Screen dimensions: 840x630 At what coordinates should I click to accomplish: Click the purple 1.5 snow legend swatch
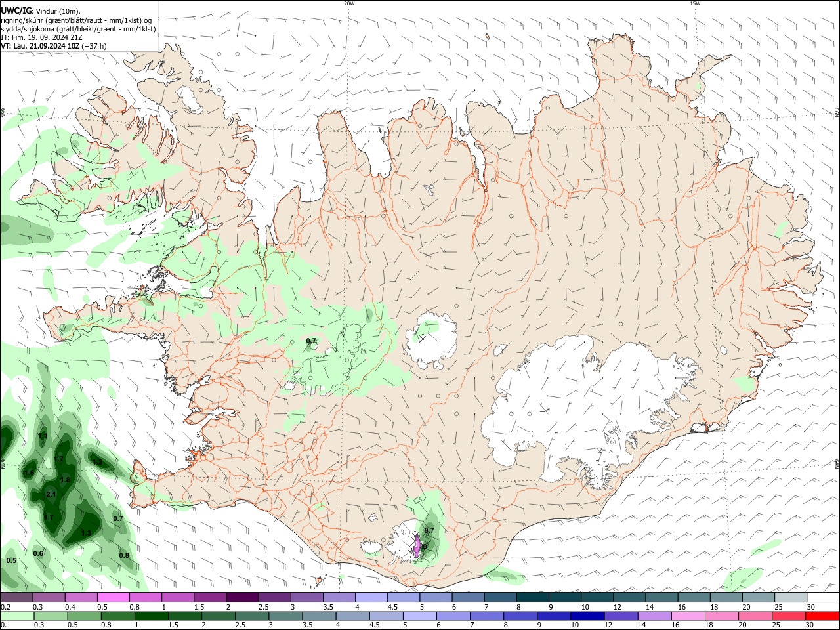pyautogui.click(x=210, y=597)
